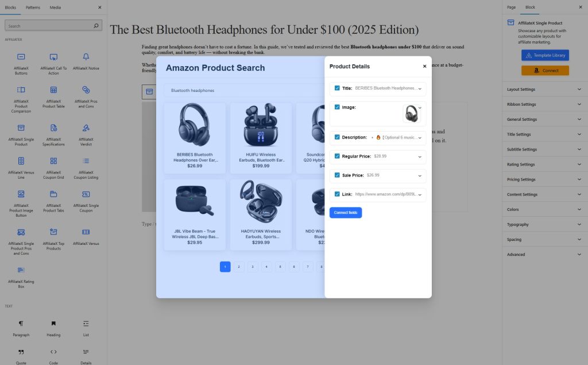Screen dimensions: 588x365
Task: Open the Description field dropdown
Action: 420,138
